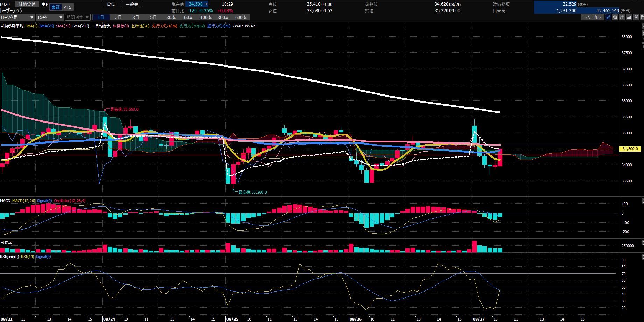Click the floppy disk save icon
This screenshot has width=644, height=322.
[636, 17]
